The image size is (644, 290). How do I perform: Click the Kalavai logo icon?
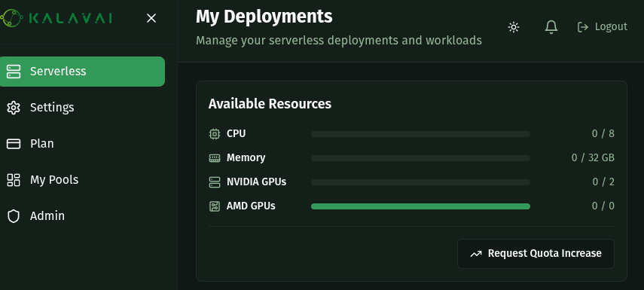11,18
